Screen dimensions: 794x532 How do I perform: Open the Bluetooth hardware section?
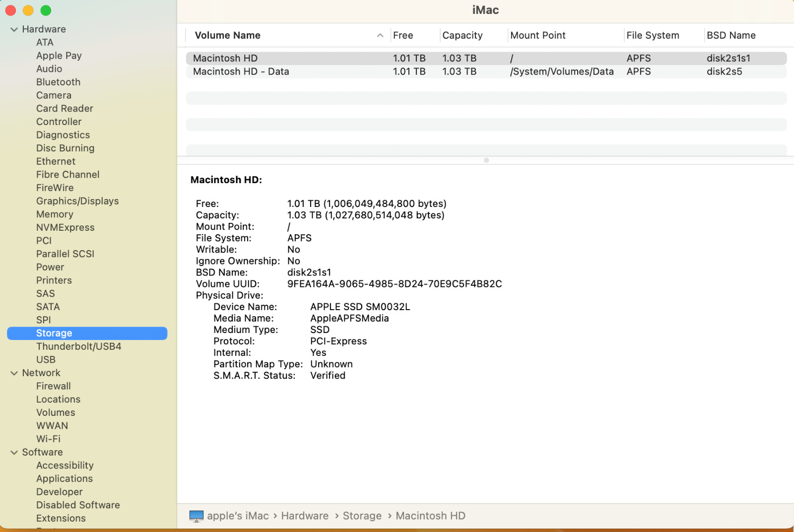pyautogui.click(x=58, y=82)
